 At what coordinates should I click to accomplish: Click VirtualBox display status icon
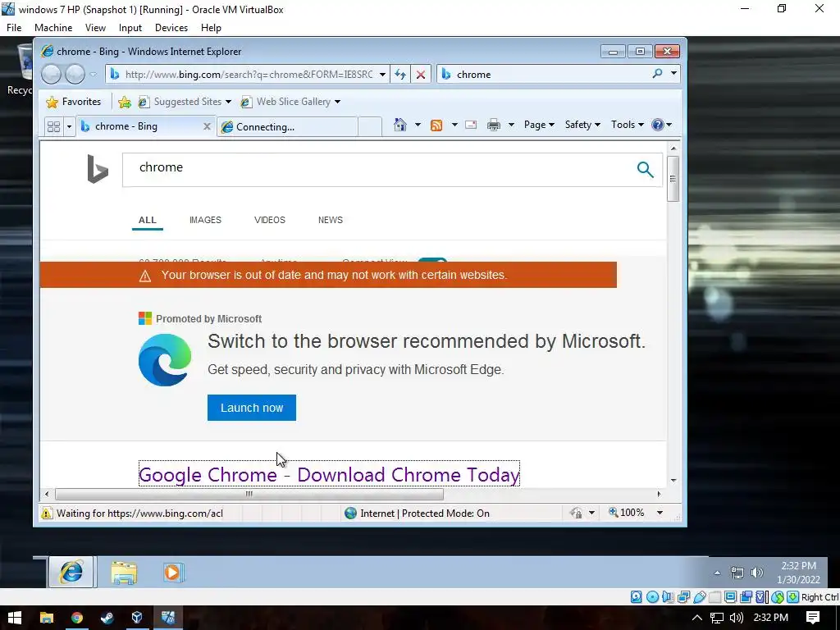pyautogui.click(x=730, y=597)
